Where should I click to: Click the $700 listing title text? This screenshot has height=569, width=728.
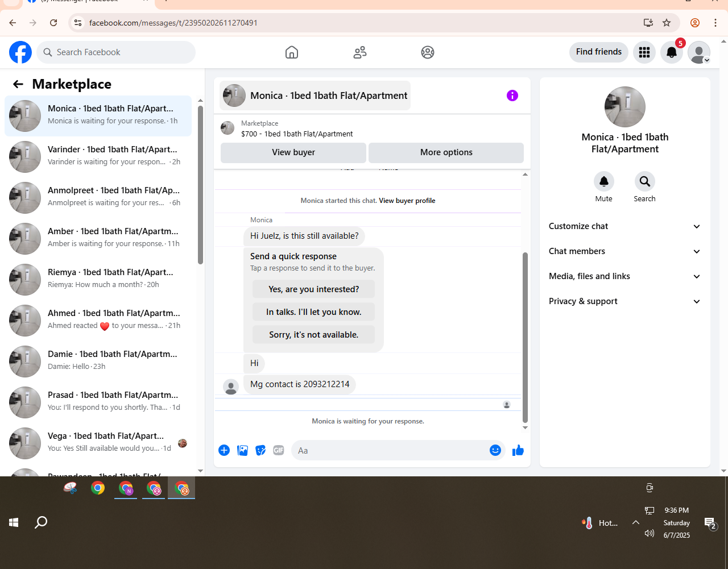tap(297, 134)
